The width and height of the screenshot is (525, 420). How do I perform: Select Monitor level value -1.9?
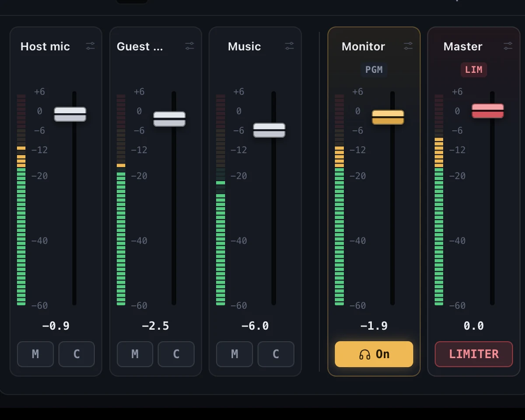tap(374, 326)
